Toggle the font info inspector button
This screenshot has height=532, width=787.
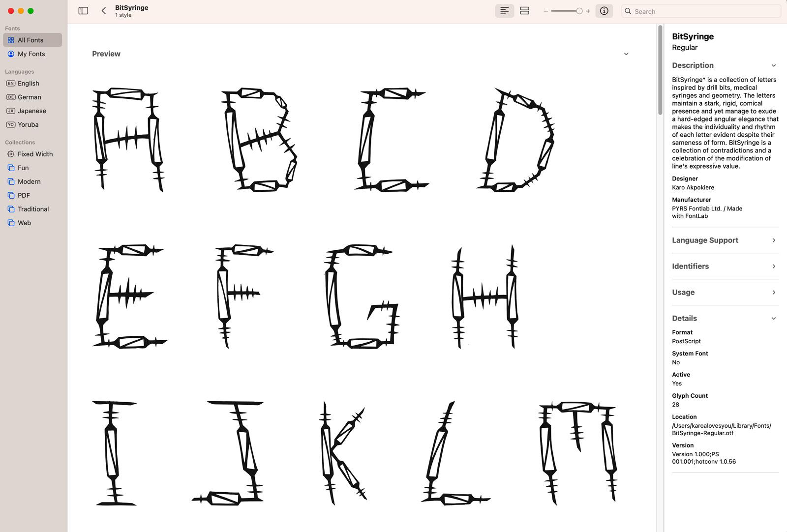pos(604,11)
